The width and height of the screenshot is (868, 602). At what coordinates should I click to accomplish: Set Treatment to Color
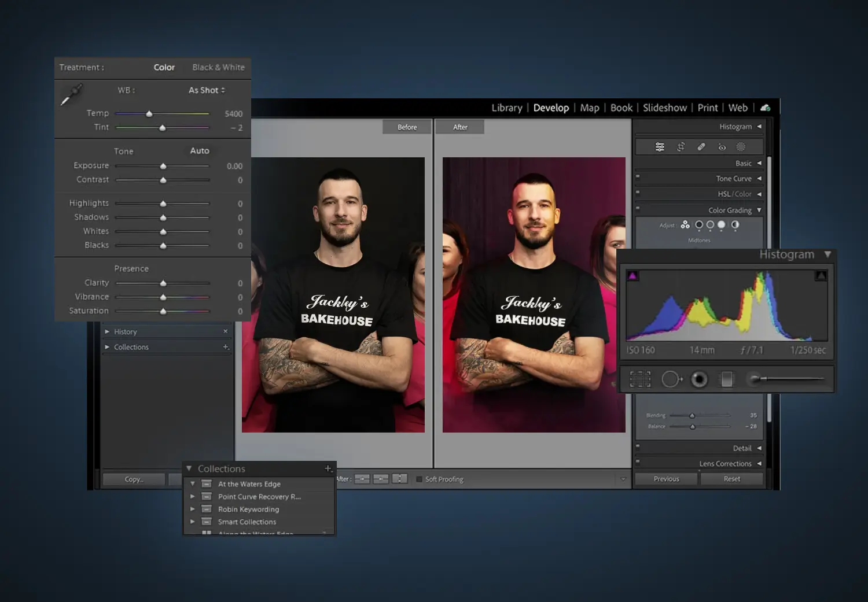tap(164, 68)
